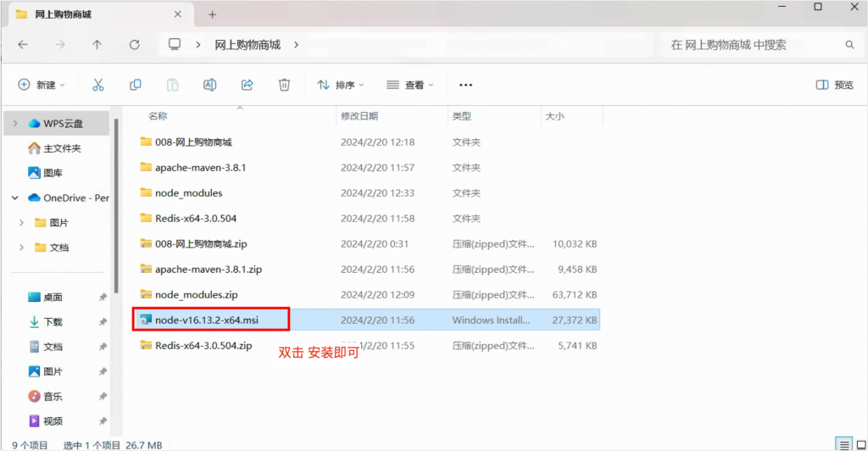Unpin 桌面 via its pin icon

tap(103, 298)
